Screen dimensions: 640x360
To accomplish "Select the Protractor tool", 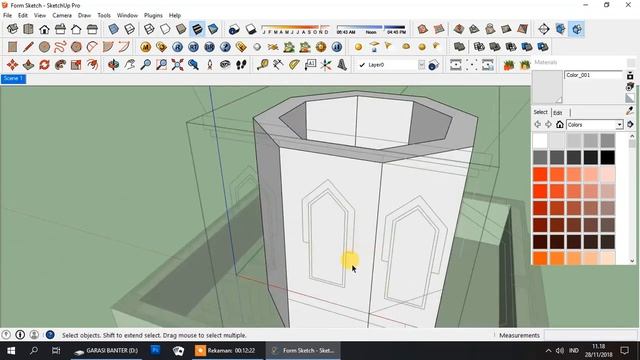I will tap(294, 65).
